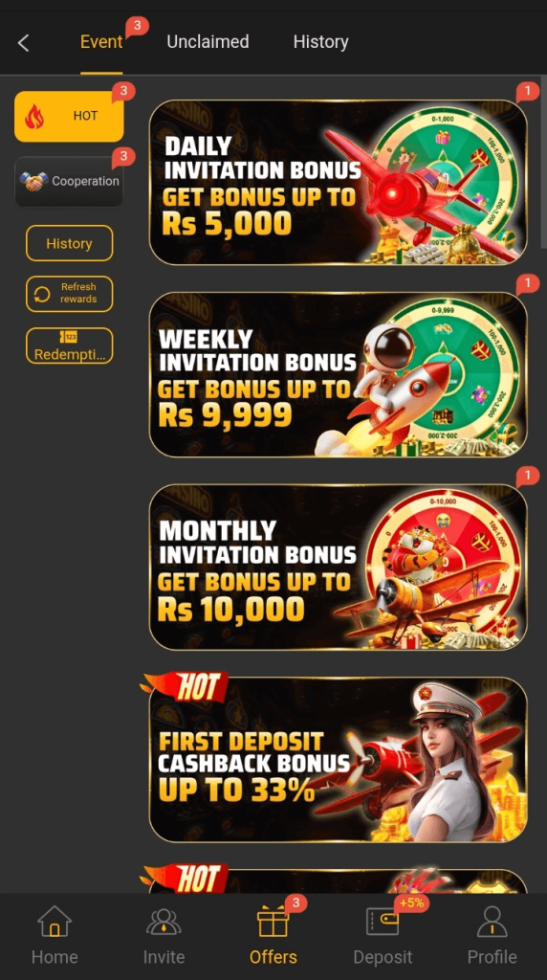Open the Monthly Invitation Bonus banner
547x980 pixels.
click(x=338, y=567)
